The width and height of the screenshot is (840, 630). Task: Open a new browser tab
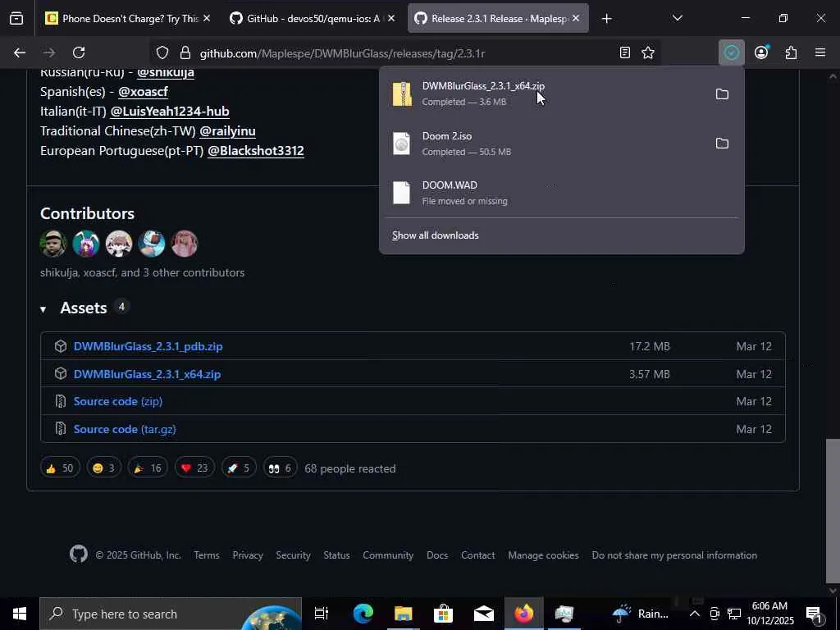tap(606, 19)
